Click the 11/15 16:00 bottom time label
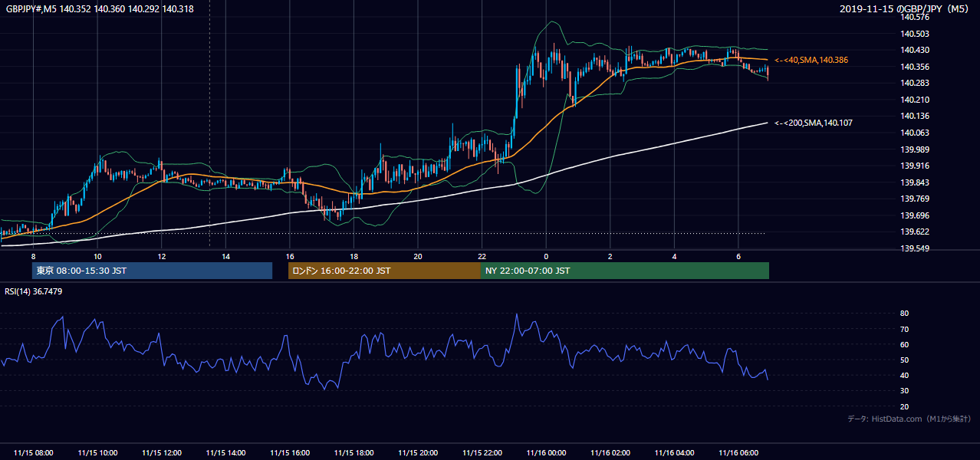 pos(290,453)
